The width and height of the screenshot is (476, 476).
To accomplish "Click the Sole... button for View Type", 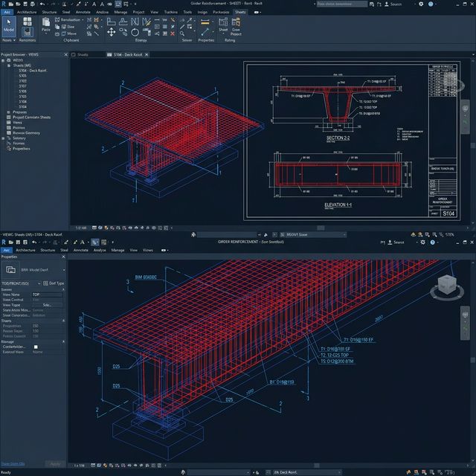I will [47, 305].
